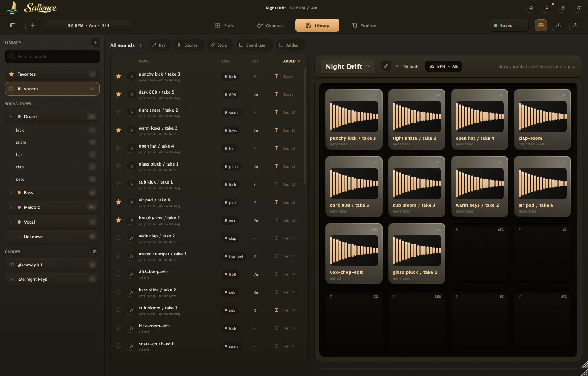This screenshot has height=376, width=588.
Task: Switch to the Generate tab
Action: [x=270, y=25]
